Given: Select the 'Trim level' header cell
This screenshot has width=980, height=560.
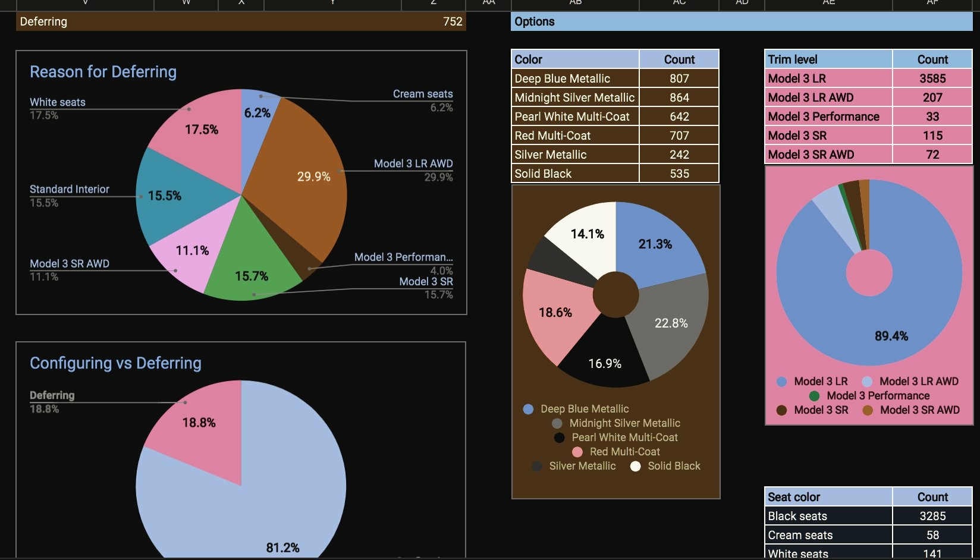Looking at the screenshot, I should point(828,59).
